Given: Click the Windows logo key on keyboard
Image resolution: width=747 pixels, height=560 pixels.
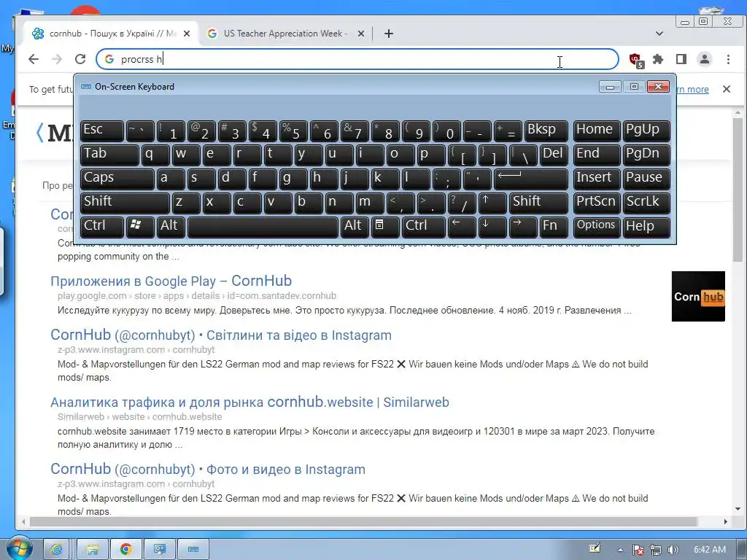Looking at the screenshot, I should [x=139, y=226].
